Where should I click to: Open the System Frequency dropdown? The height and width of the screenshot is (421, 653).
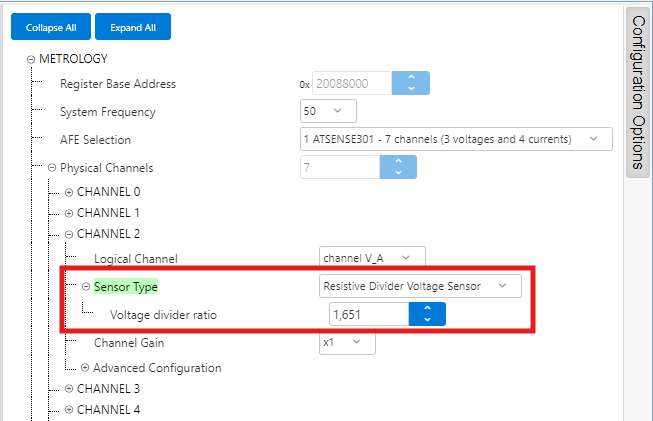tap(328, 111)
